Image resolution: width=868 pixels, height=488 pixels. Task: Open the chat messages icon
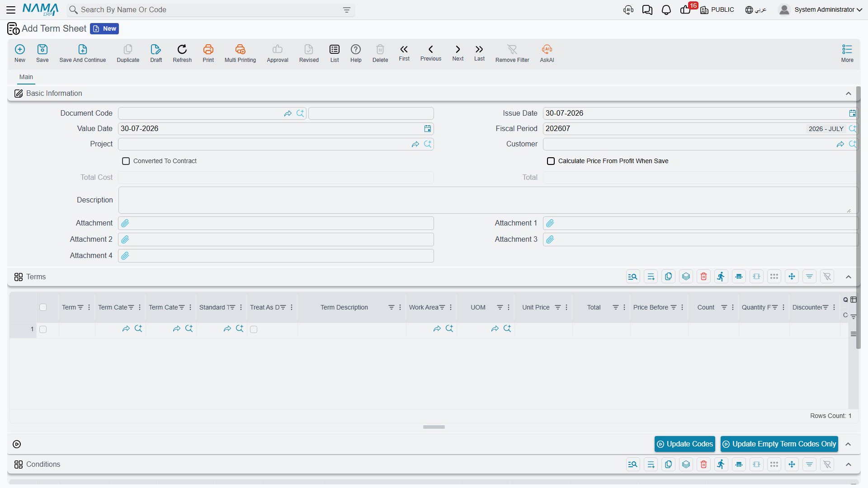click(647, 10)
